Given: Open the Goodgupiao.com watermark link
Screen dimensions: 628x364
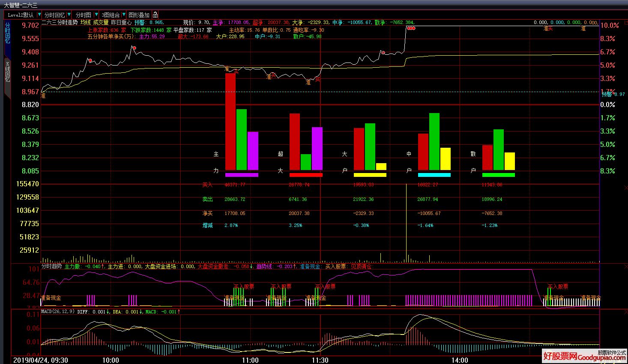Looking at the screenshot, I should point(584,356).
